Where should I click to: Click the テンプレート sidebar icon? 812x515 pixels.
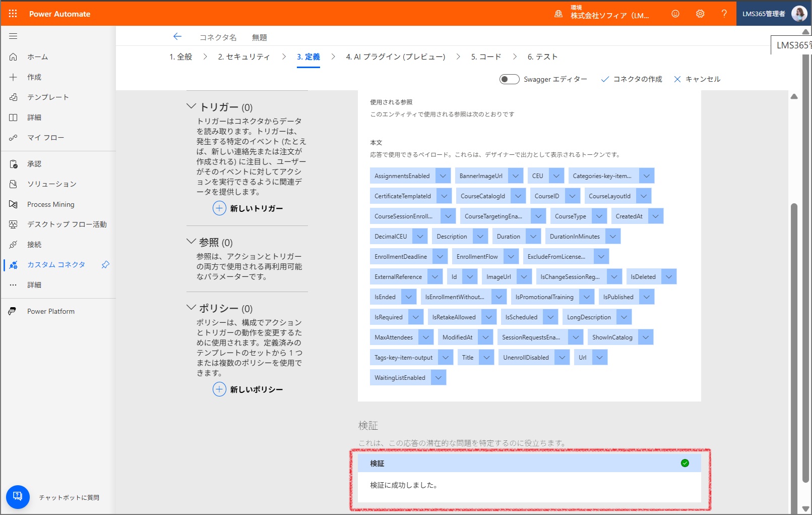pos(13,97)
